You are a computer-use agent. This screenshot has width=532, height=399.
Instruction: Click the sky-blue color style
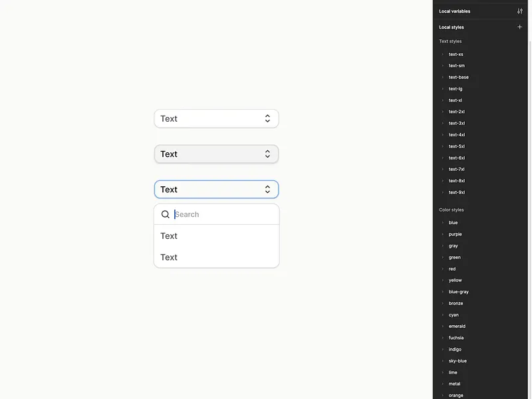tap(458, 361)
